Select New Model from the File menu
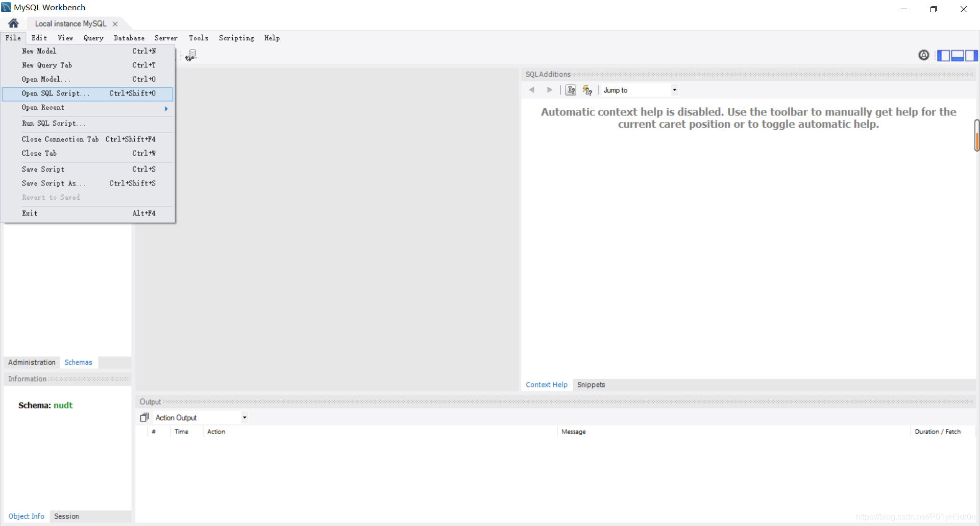Viewport: 980px width, 526px height. 88,51
